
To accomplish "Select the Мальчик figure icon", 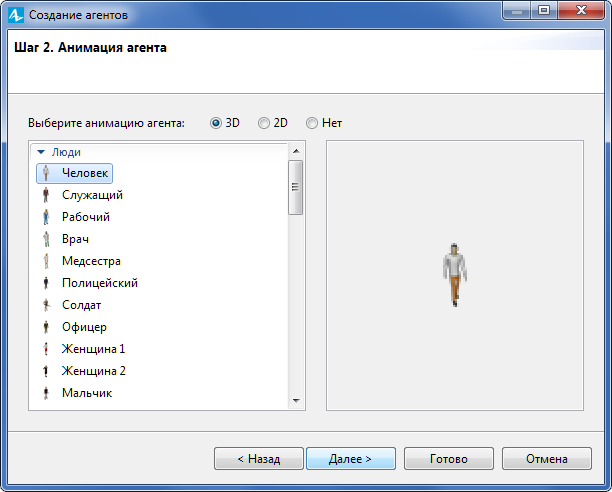I will (x=46, y=393).
